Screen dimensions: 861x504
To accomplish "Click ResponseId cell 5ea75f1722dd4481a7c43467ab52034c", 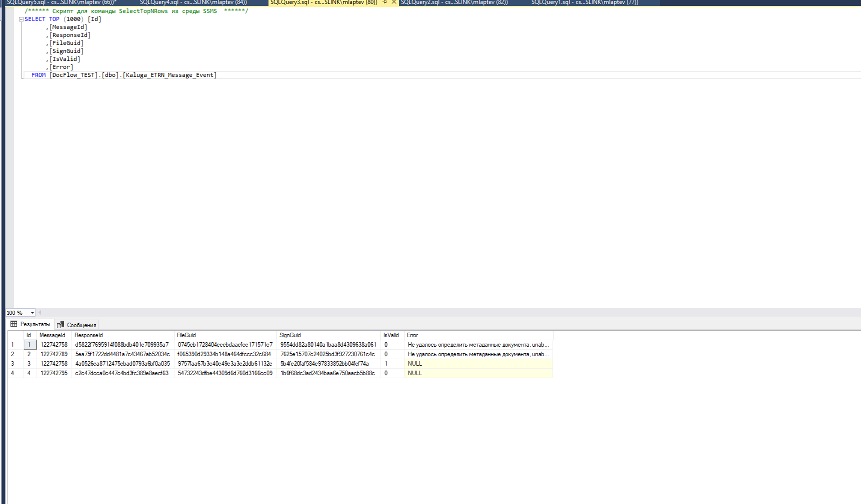I will (123, 354).
